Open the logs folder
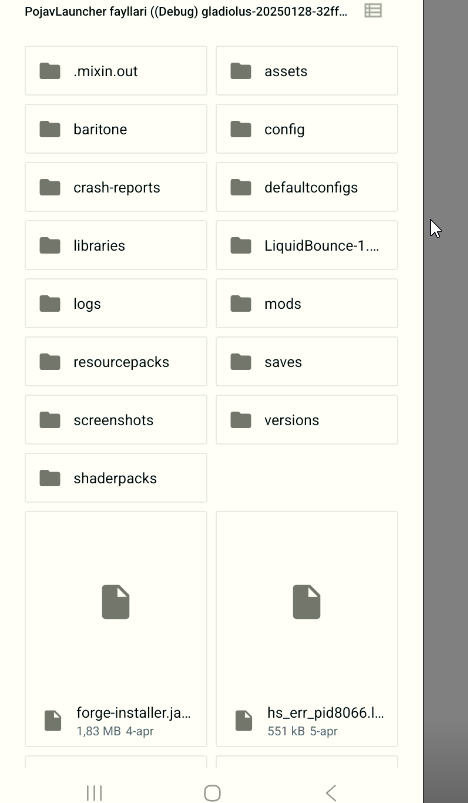 pyautogui.click(x=116, y=303)
